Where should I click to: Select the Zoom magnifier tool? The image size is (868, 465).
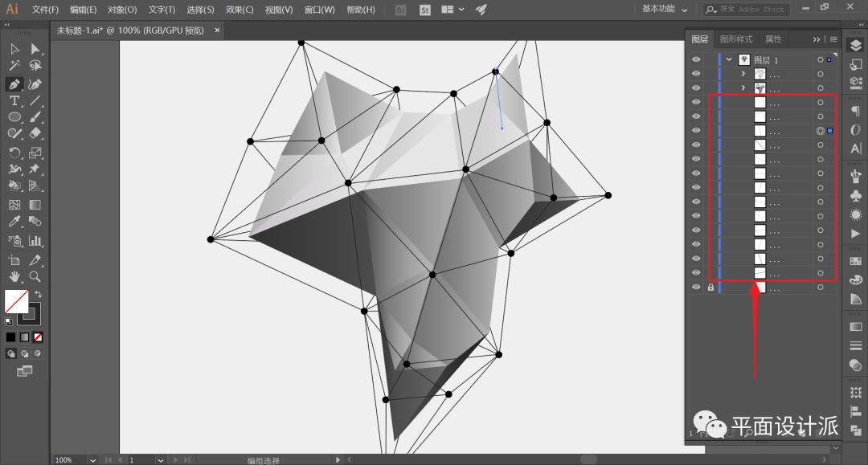click(35, 276)
